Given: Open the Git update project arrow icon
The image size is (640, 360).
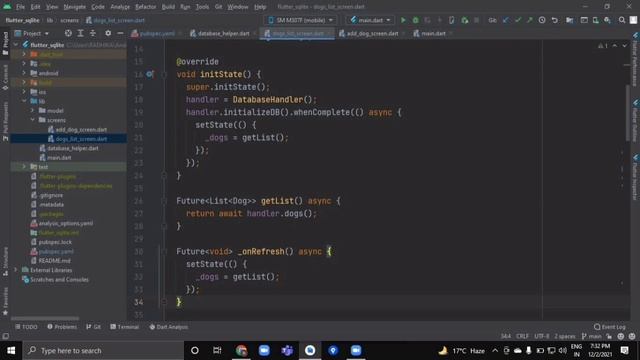Looking at the screenshot, I should pos(506,20).
